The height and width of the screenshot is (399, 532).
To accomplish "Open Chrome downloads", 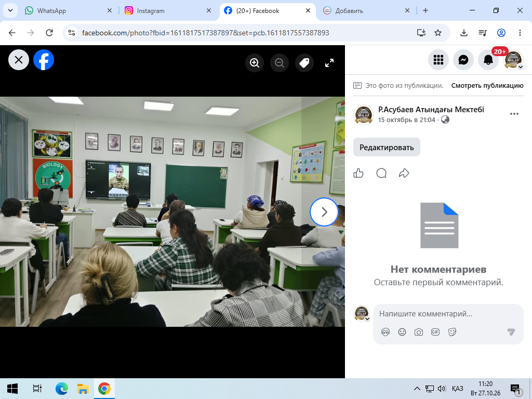I will [x=464, y=33].
